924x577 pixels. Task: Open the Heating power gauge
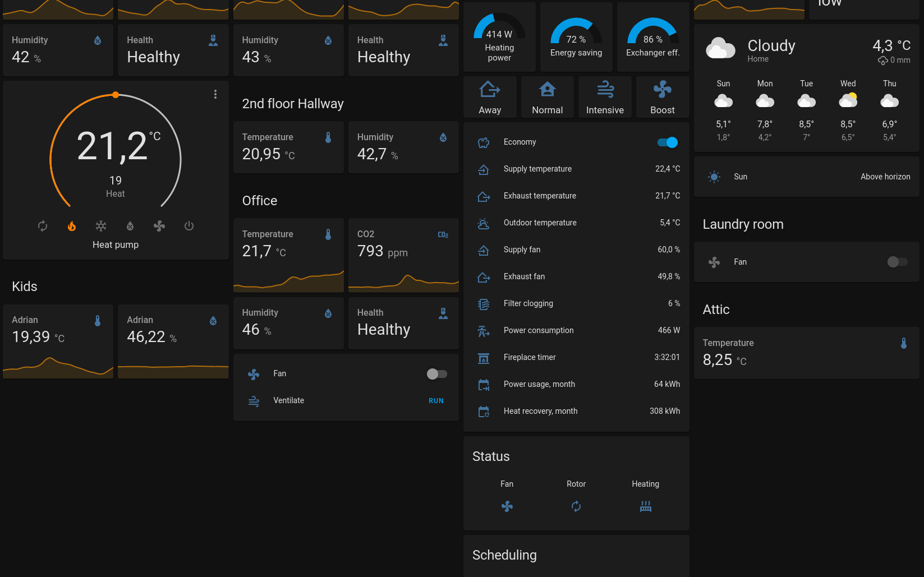coord(499,37)
